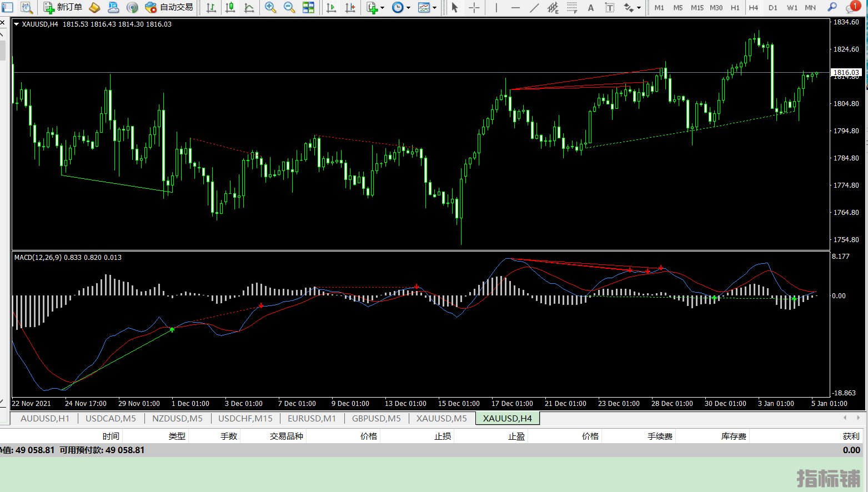The width and height of the screenshot is (868, 492).
Task: Switch chart to line chart mode
Action: click(x=249, y=7)
